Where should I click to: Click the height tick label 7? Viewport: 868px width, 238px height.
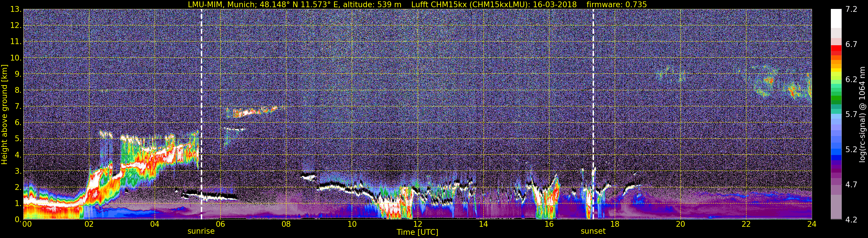[x=18, y=107]
